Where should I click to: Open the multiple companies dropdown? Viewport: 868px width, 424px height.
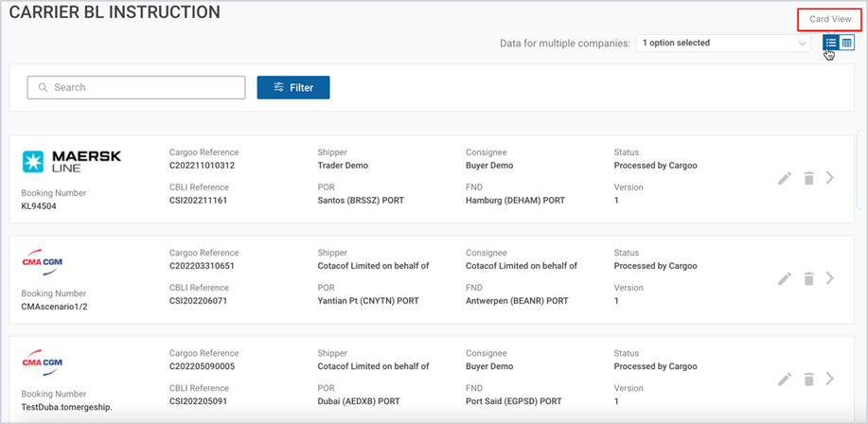[x=723, y=43]
